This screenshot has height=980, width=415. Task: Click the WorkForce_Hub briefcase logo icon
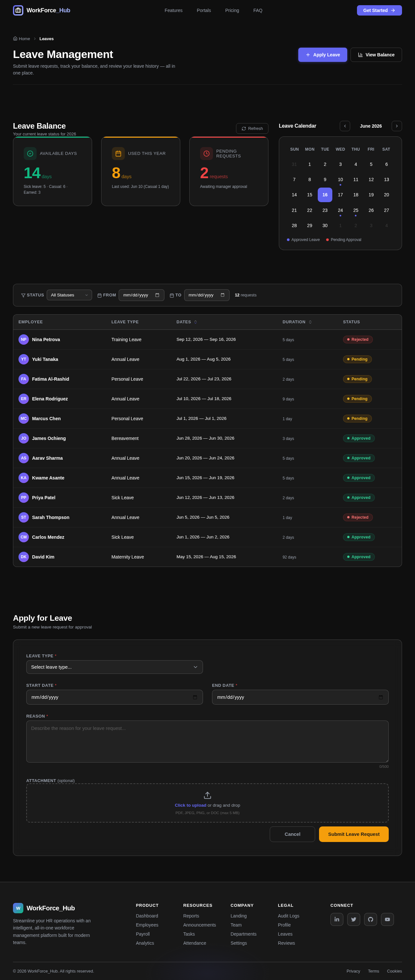pos(18,10)
